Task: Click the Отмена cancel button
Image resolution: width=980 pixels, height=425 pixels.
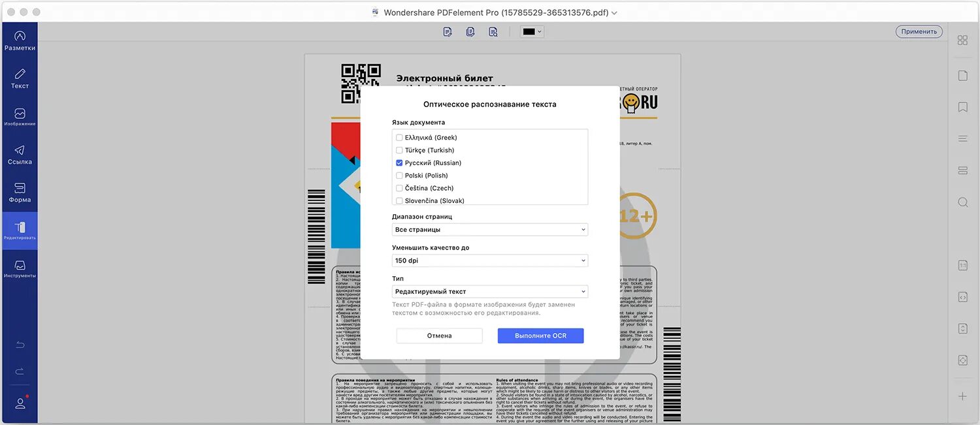Action: pyautogui.click(x=439, y=336)
